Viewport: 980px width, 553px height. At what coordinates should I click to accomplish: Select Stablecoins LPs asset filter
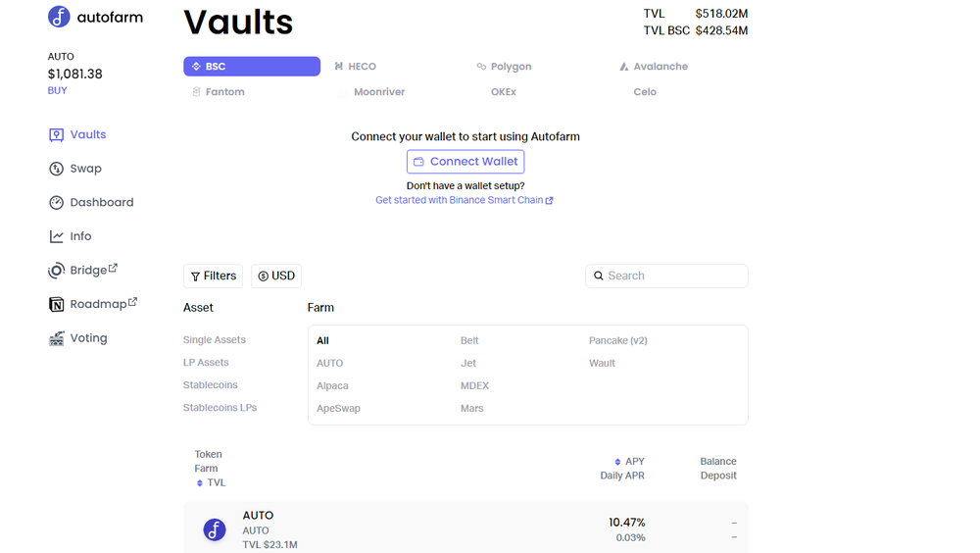(220, 408)
